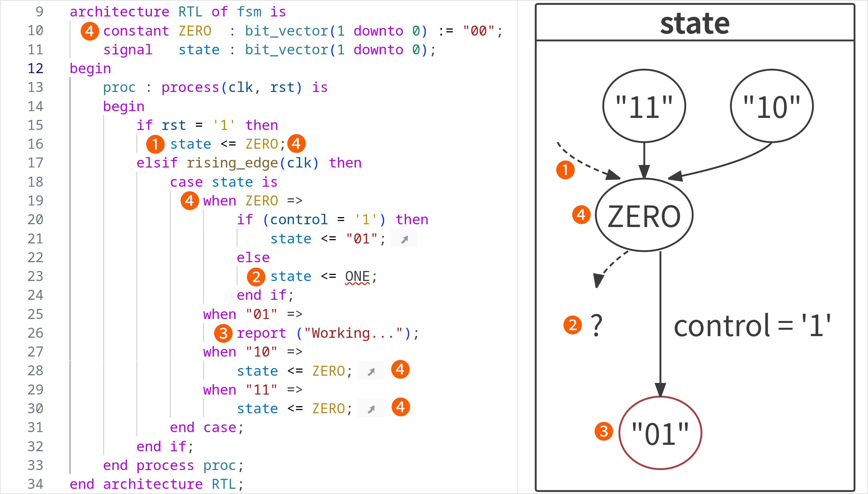Screen dimensions: 868x494
Task: Select the "10" state node in diagram
Action: (x=771, y=106)
